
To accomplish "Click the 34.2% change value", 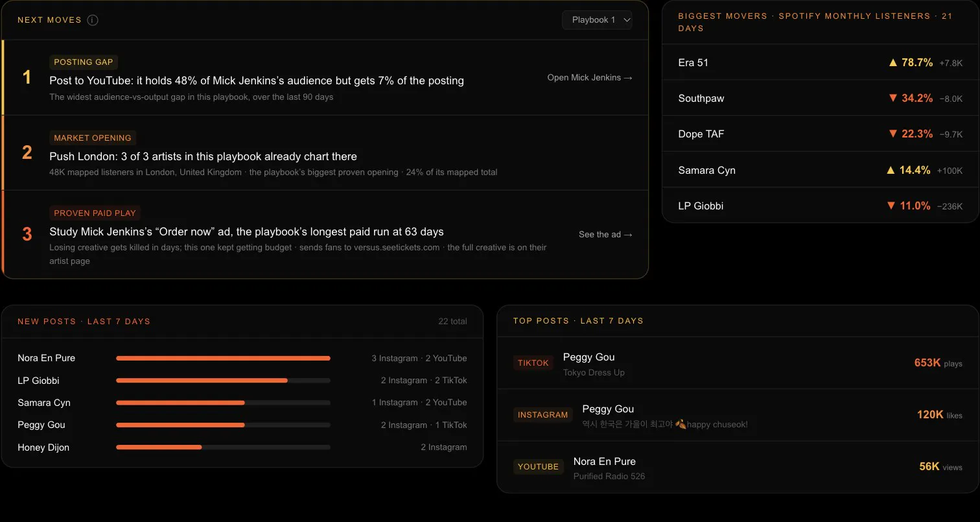I will 917,99.
